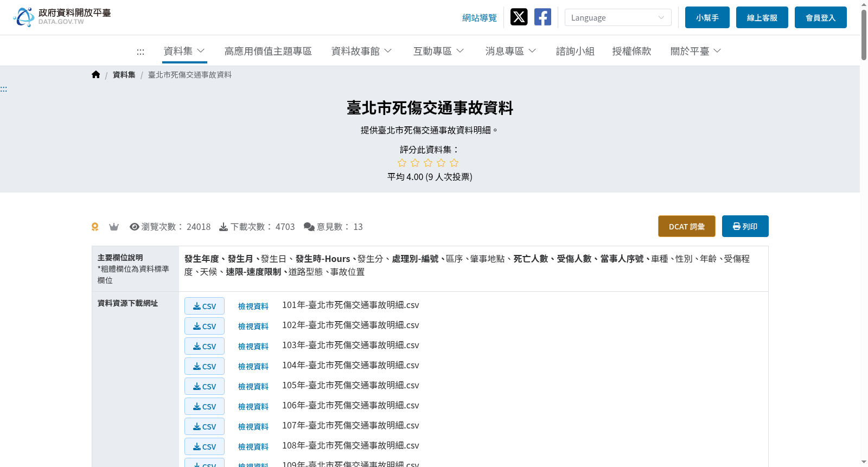Screen dimensions: 868x467
Task: Click the gold medal badge icon
Action: pos(95,227)
